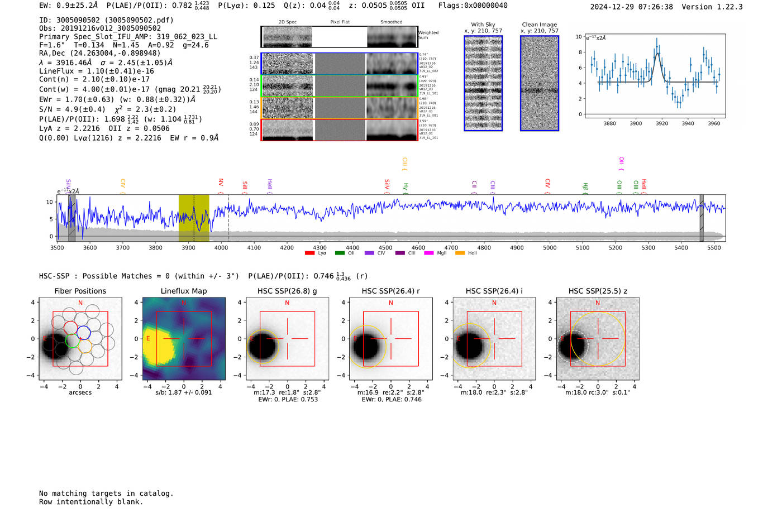Select the red-bordered 2D spectrum fiber row

[x=340, y=130]
